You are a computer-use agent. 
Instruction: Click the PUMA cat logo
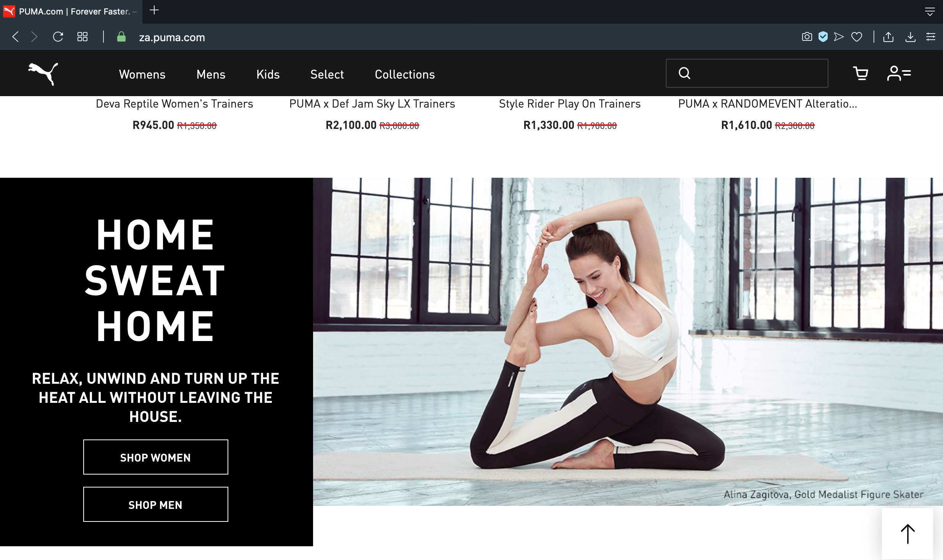[43, 74]
